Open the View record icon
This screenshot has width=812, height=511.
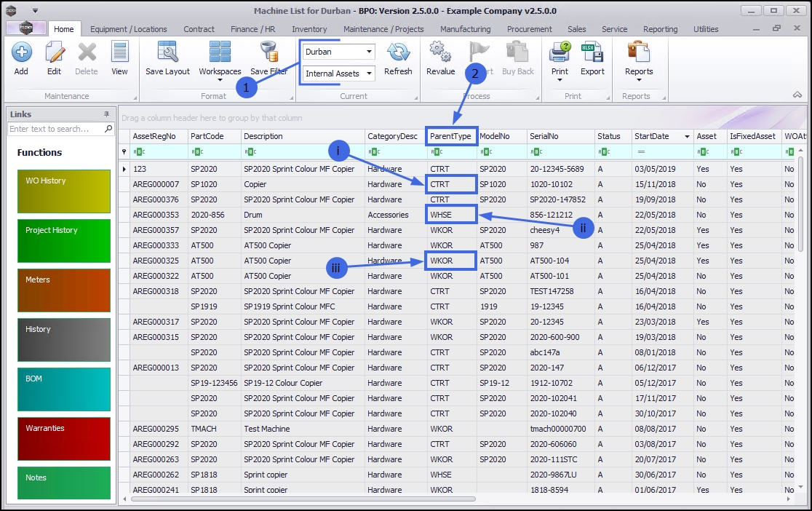(119, 52)
